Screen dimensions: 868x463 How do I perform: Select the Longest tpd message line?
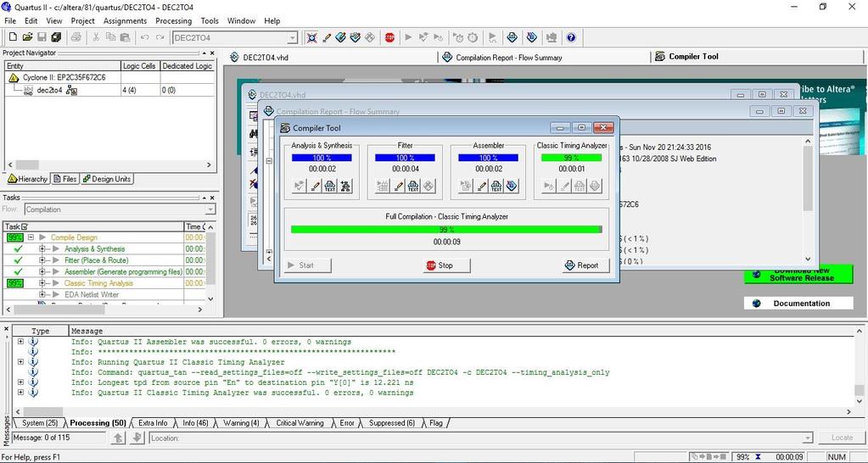[243, 382]
